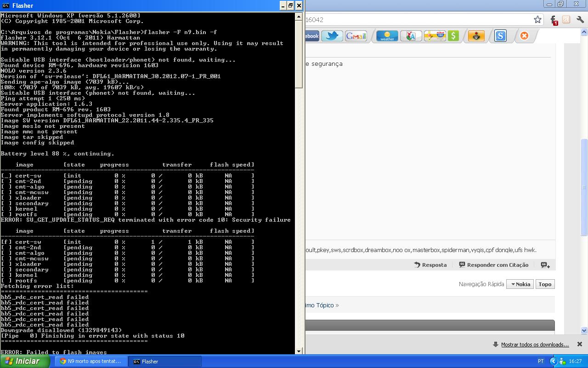This screenshot has height=368, width=588.
Task: Click Mostrar todos os downloads link
Action: coord(535,345)
